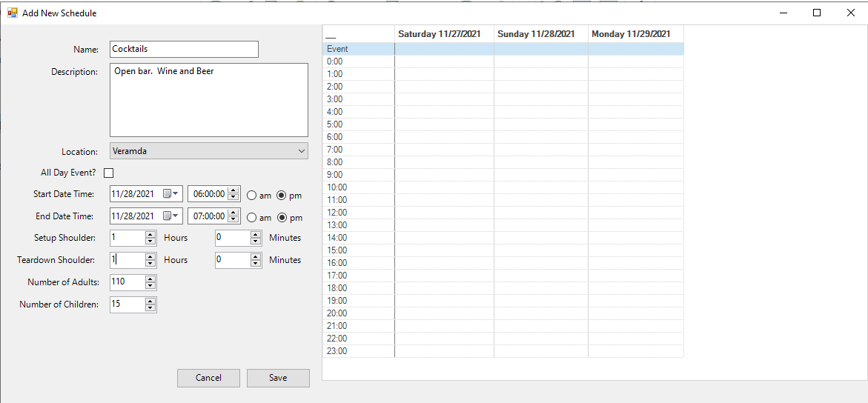This screenshot has width=868, height=403.
Task: Decrease Number of Adults down arrow
Action: (150, 286)
